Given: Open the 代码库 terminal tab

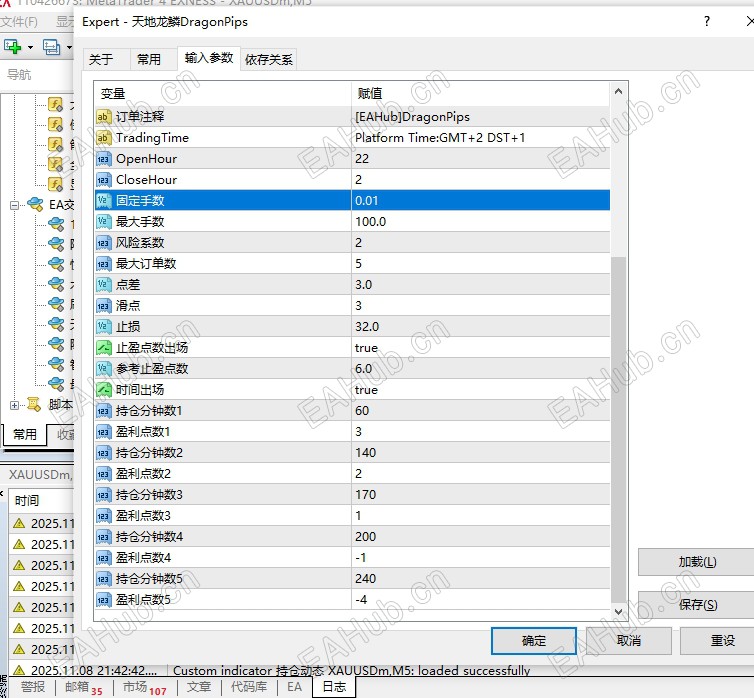Looking at the screenshot, I should (249, 687).
